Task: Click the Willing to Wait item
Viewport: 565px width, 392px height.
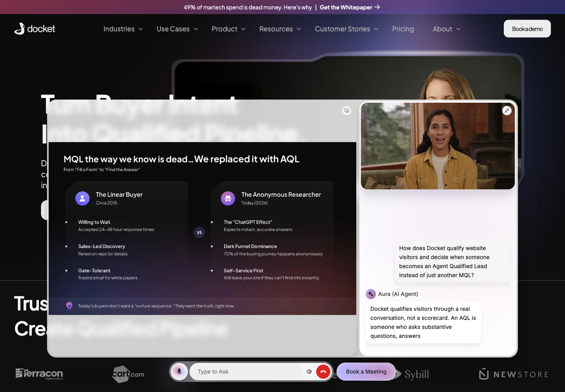Action: [x=94, y=222]
